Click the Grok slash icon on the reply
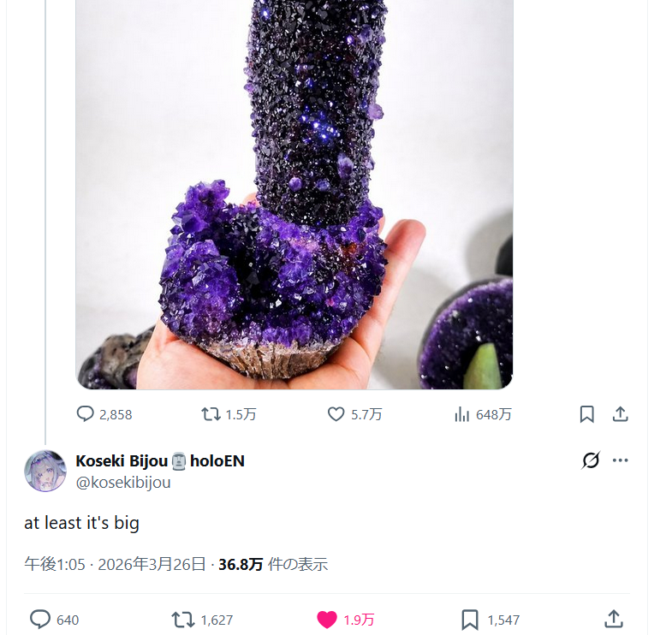Viewport: 672px width, 635px height. [x=591, y=461]
